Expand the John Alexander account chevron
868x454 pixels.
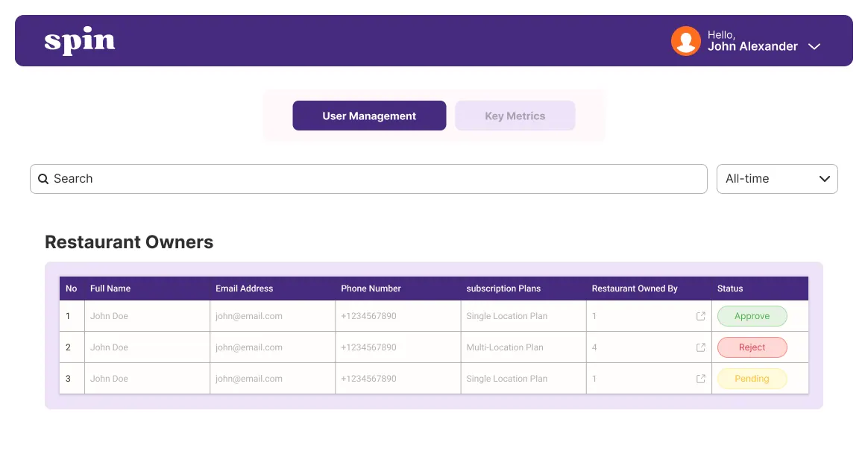coord(814,46)
